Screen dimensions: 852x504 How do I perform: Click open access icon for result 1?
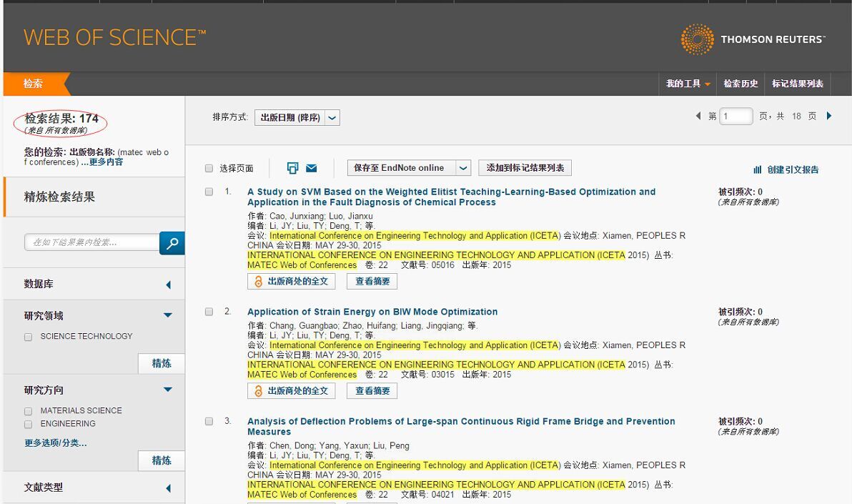tap(258, 281)
